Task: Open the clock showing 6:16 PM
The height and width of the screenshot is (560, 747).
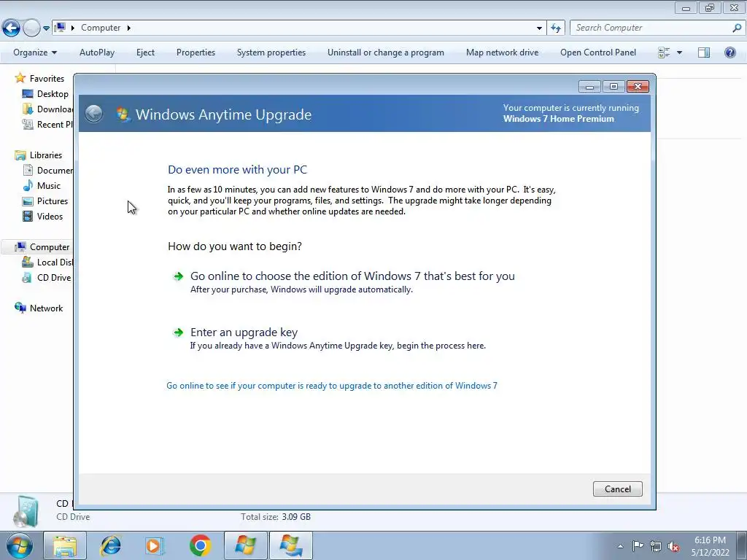Action: (x=710, y=546)
